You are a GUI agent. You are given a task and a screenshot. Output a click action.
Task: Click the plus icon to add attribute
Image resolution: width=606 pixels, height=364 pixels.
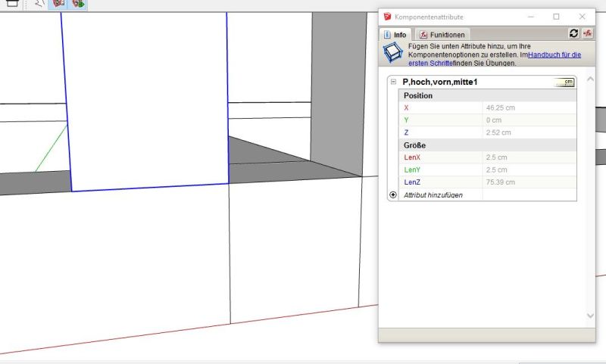point(393,194)
